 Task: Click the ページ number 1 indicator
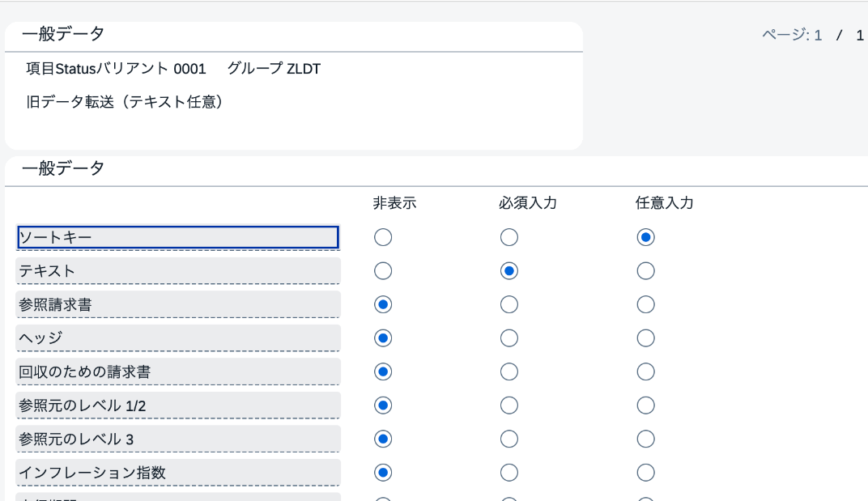(x=818, y=36)
